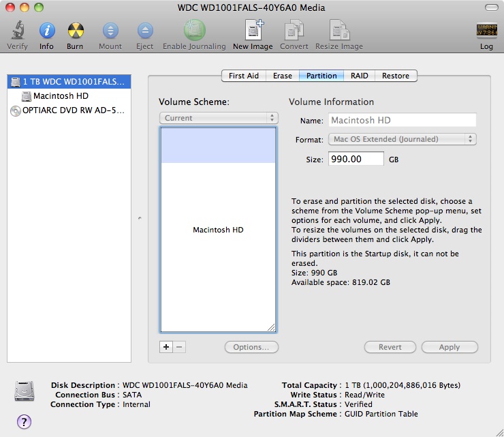The height and width of the screenshot is (437, 504).
Task: Open the help question mark button
Action: 24,421
